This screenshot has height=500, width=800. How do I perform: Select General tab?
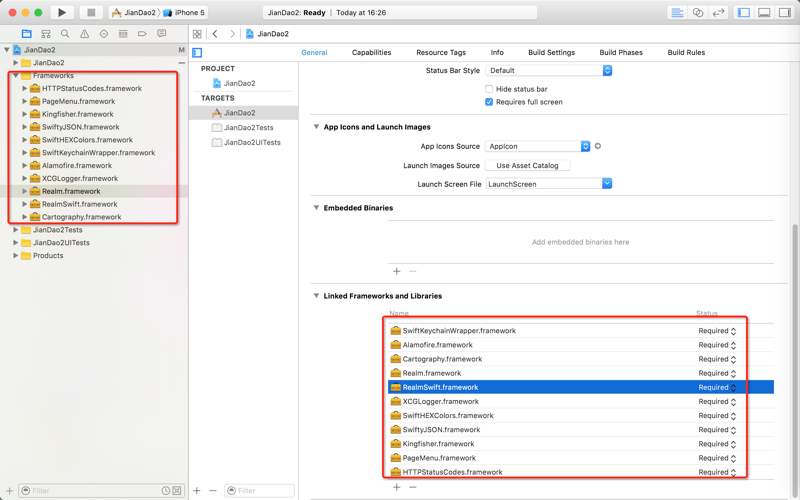pyautogui.click(x=314, y=53)
